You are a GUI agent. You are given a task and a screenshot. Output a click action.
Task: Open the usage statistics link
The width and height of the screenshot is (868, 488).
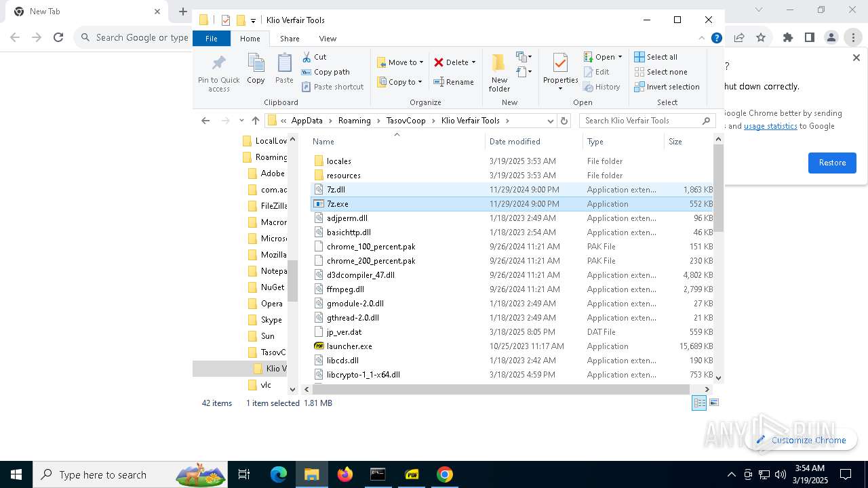[x=770, y=126]
